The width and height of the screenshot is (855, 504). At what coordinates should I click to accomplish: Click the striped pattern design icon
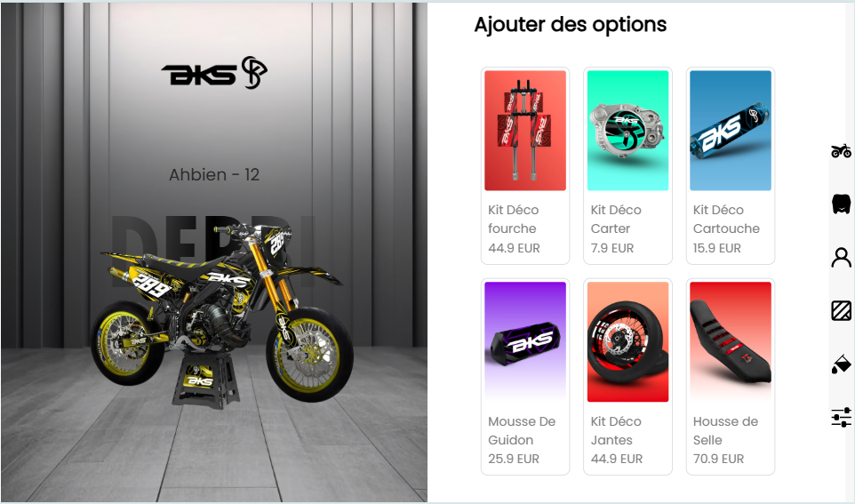[x=841, y=310]
